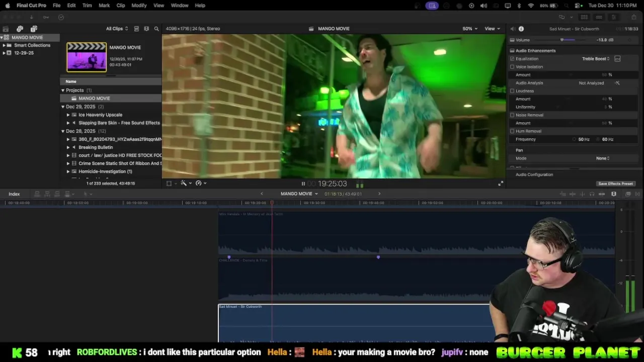Enable the Loudness checkbox
Image resolution: width=644 pixels, height=362 pixels.
tap(512, 91)
